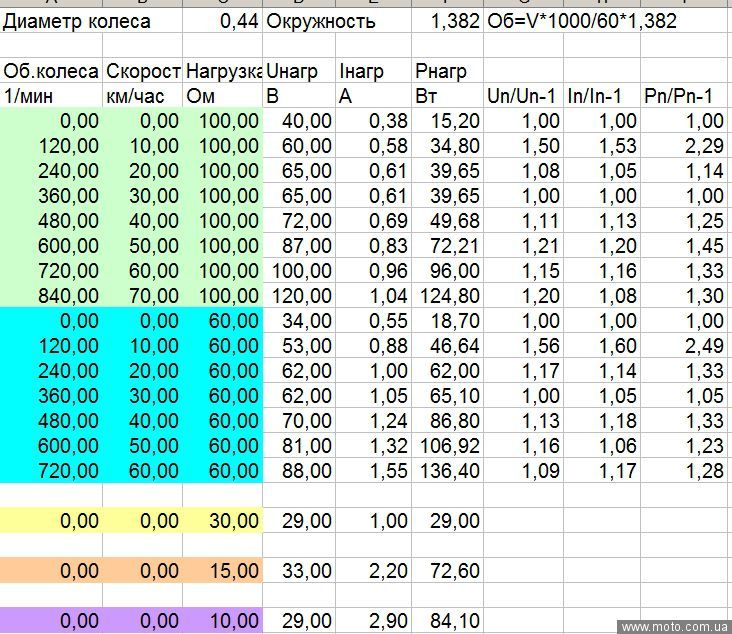732x634 pixels.
Task: Select the 'Окружность' label cell
Action: tap(321, 21)
